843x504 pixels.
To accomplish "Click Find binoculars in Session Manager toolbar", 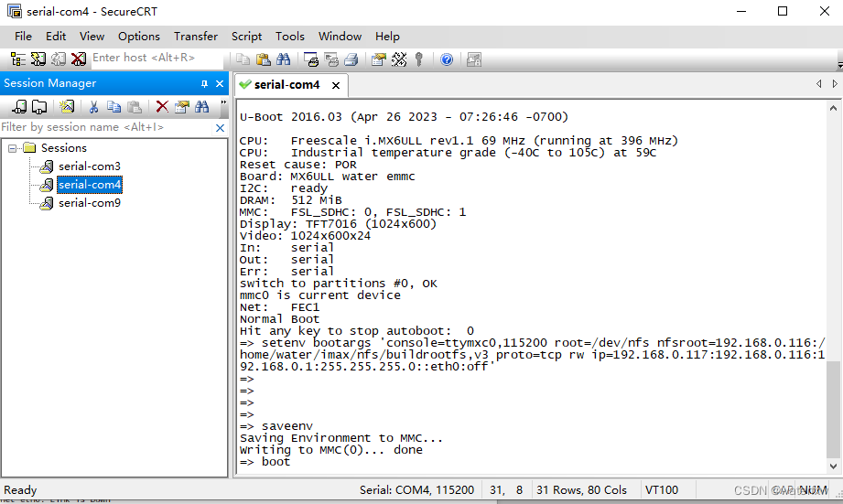I will (202, 107).
